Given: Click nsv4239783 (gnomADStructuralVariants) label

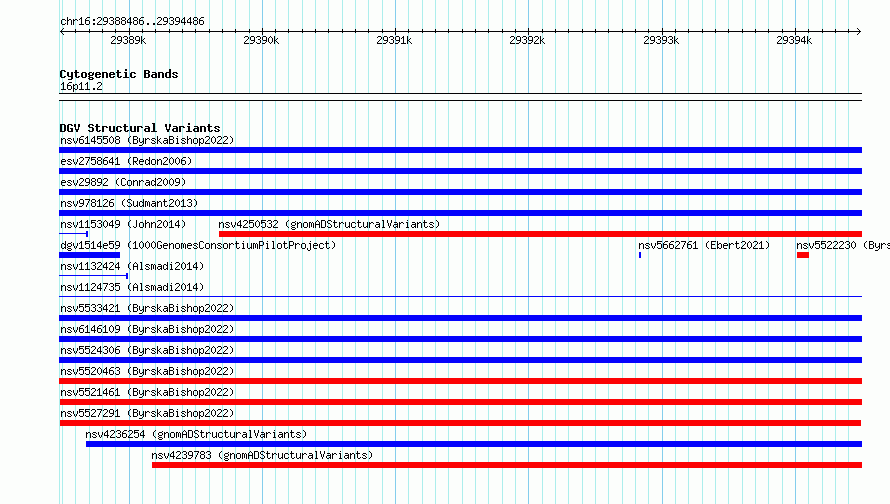Looking at the screenshot, I should pyautogui.click(x=262, y=455).
